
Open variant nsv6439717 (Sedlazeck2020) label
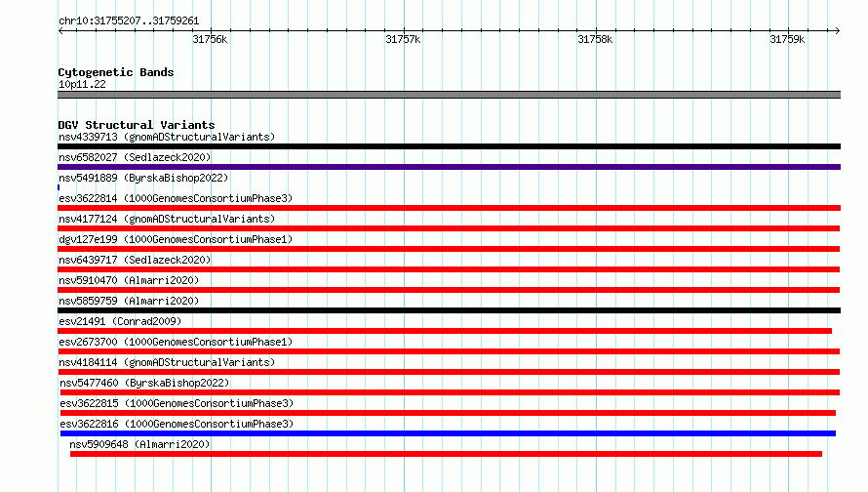135,260
